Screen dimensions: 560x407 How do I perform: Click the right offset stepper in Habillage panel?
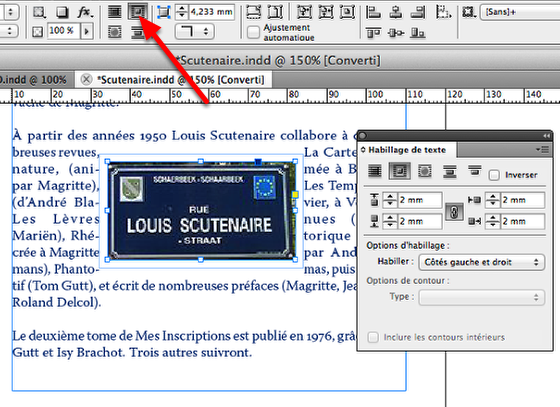tap(493, 221)
